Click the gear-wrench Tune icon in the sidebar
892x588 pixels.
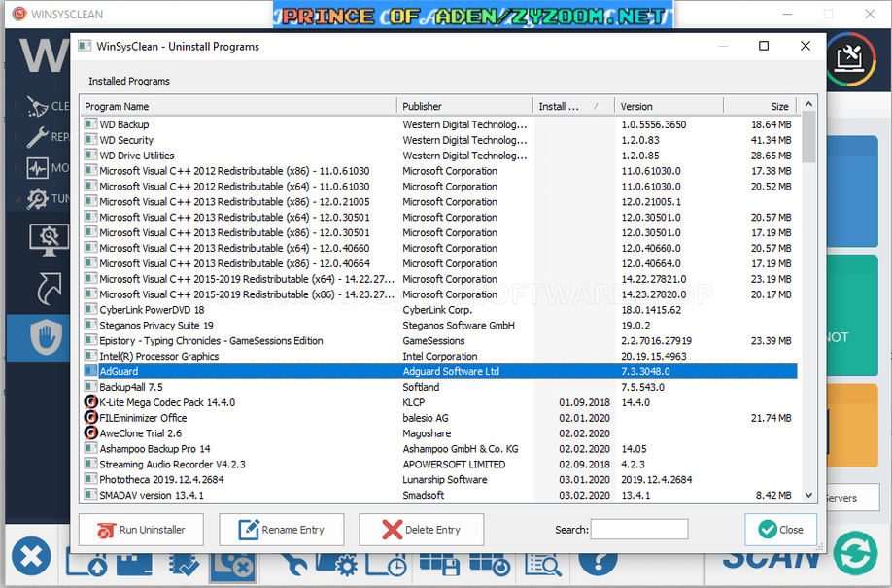tap(38, 198)
